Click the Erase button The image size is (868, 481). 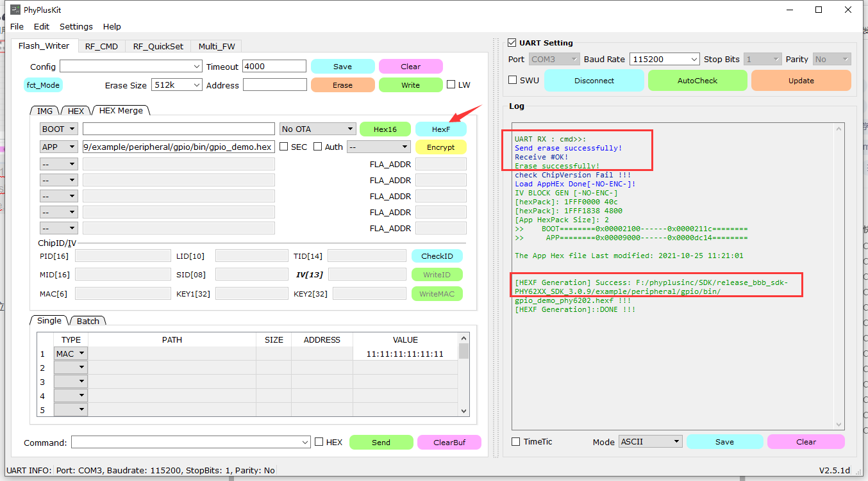(x=343, y=85)
